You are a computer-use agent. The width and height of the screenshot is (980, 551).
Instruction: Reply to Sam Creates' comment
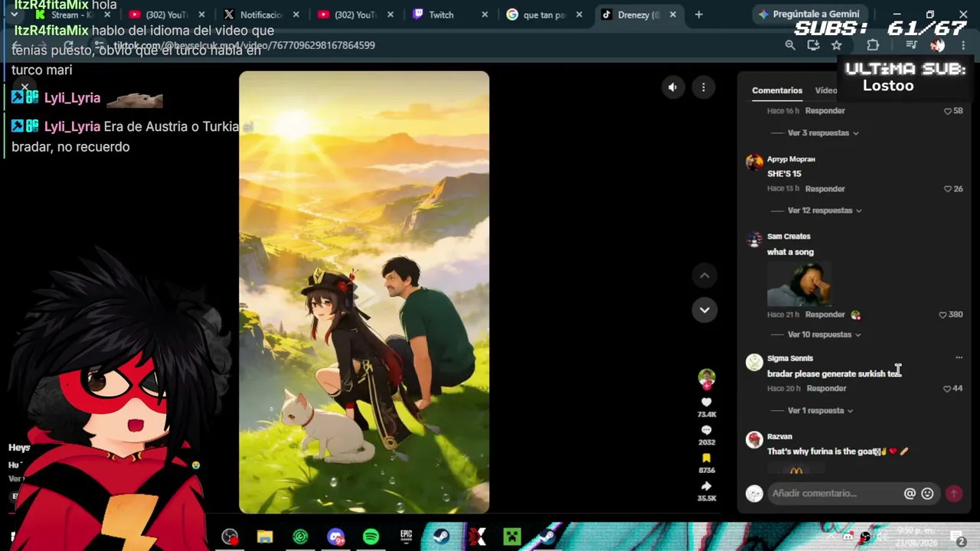pyautogui.click(x=825, y=315)
